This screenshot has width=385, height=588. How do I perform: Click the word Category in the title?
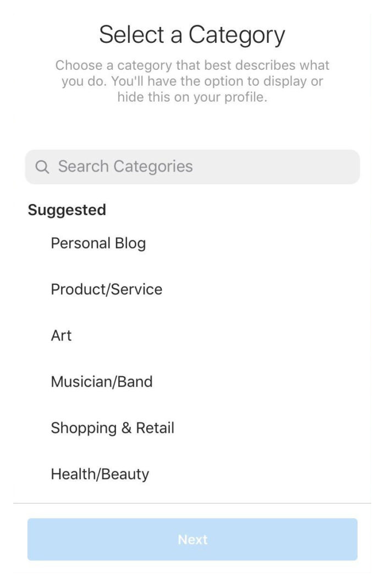237,35
